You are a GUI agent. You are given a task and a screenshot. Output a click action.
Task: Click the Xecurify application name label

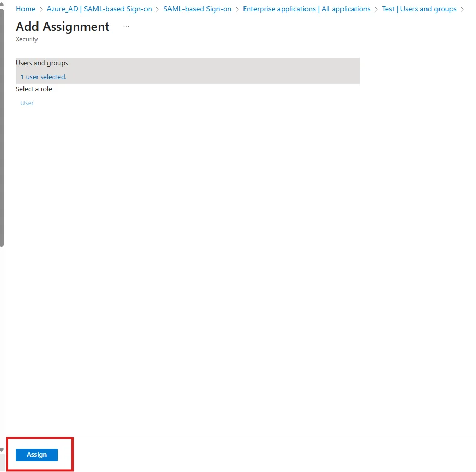(x=26, y=39)
